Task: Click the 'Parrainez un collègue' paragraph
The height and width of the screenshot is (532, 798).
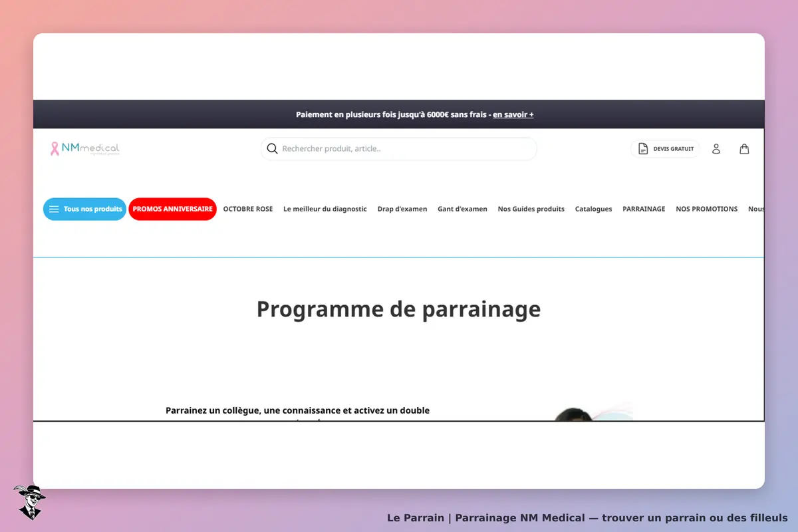Action: coord(297,413)
